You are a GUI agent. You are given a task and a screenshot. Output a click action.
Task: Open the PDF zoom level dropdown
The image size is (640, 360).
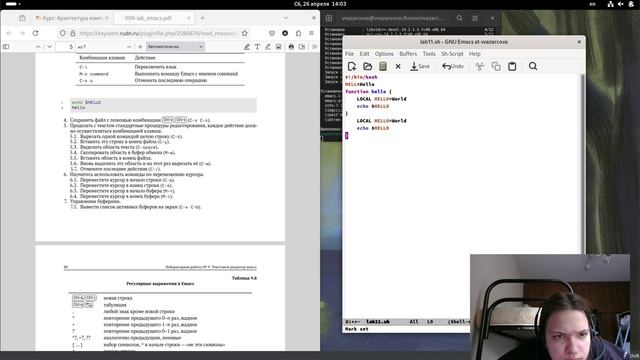click(175, 47)
